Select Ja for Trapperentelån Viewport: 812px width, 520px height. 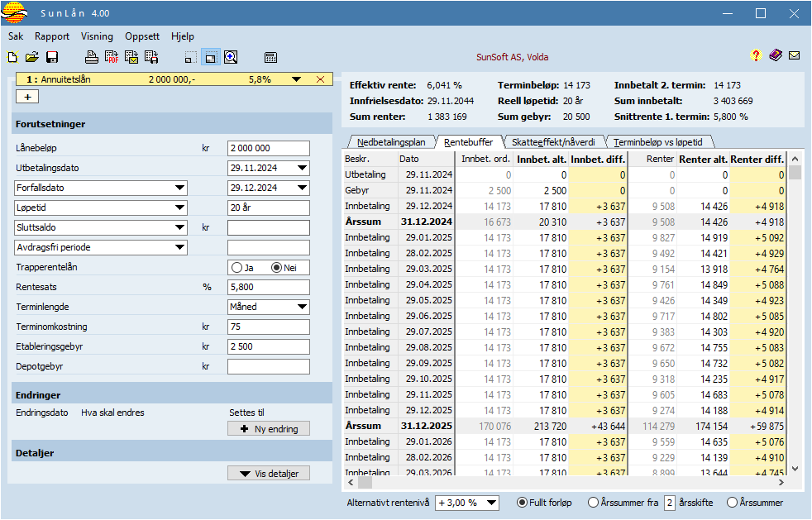[x=237, y=268]
